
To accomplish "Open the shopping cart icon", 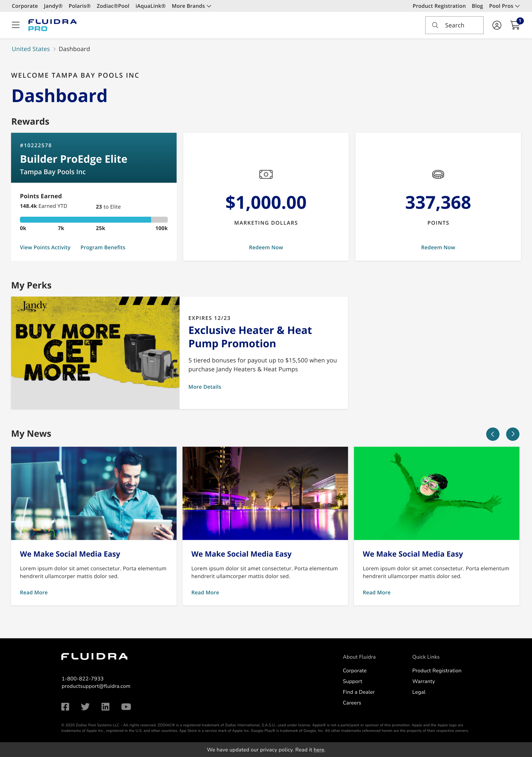I will pyautogui.click(x=515, y=25).
